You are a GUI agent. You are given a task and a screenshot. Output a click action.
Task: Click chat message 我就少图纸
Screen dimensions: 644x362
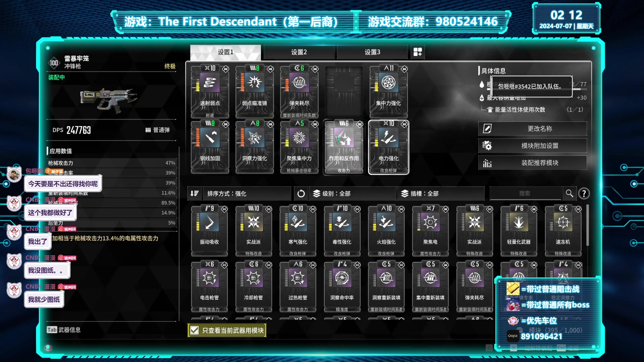pos(44,300)
